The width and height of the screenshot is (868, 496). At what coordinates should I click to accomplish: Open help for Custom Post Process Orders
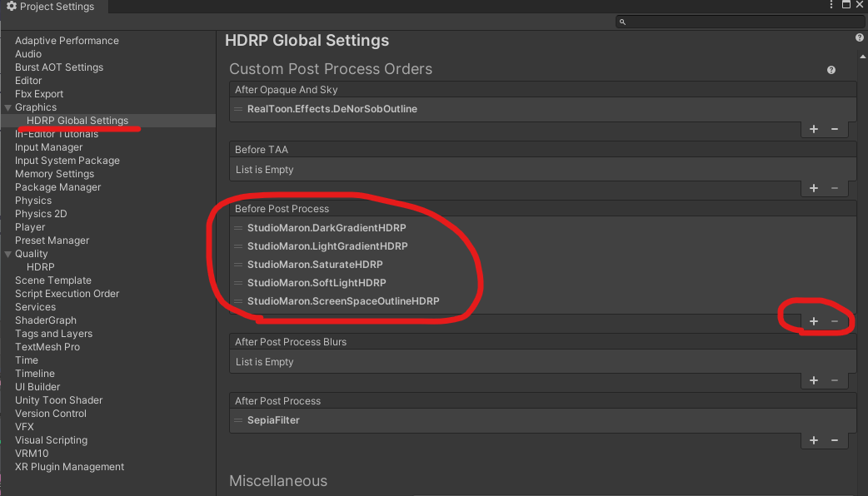coord(831,71)
